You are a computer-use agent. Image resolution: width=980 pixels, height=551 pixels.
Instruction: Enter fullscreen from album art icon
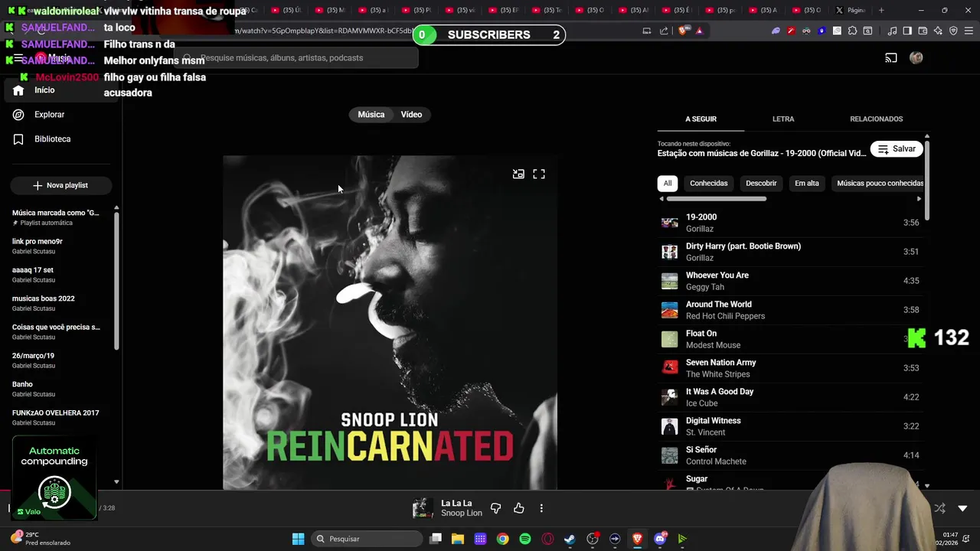[x=539, y=174]
